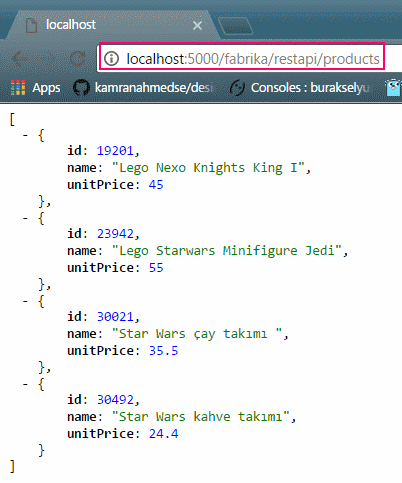Click the unitPrice value 35.5
This screenshot has height=483, width=402.
(x=163, y=351)
